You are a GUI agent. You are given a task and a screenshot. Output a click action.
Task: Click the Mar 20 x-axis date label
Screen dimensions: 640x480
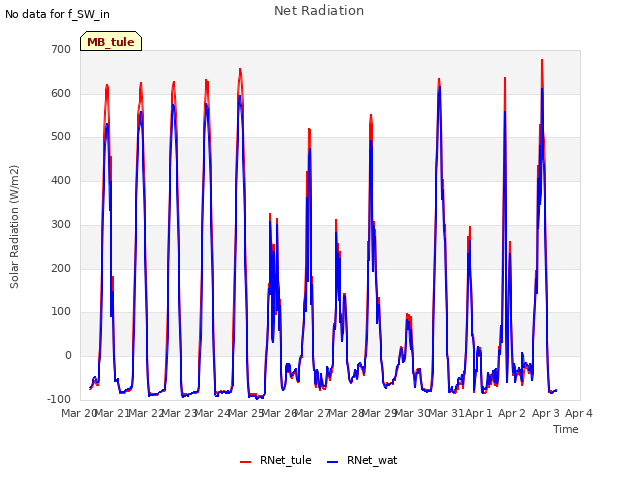pyautogui.click(x=78, y=413)
